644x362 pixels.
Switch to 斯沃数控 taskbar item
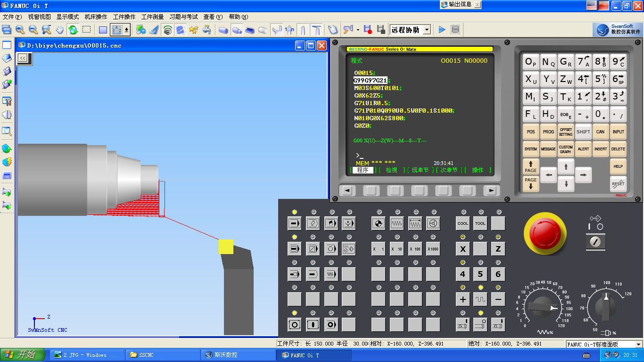tap(238, 355)
